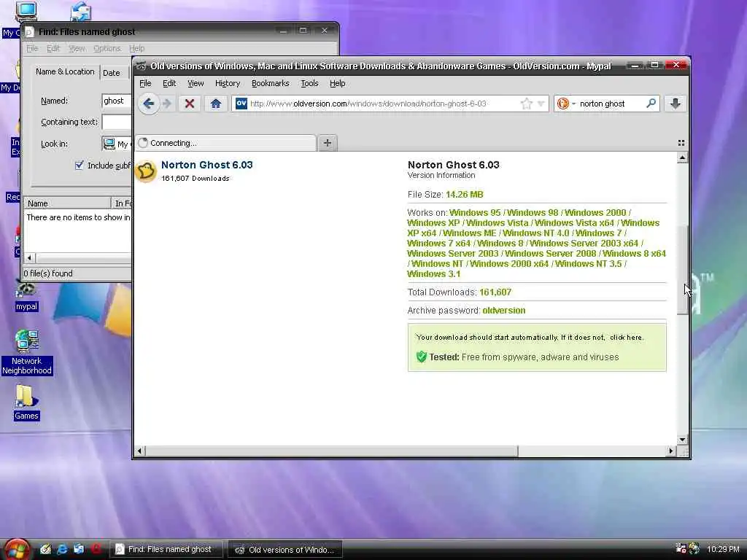Click the show desktop quick launch icon
Screen dimensions: 747x560
click(79, 549)
